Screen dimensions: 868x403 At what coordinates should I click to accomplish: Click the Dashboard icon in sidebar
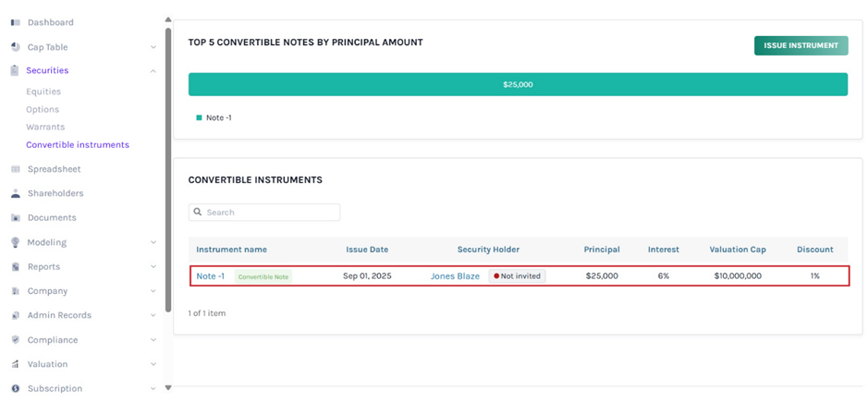point(16,22)
